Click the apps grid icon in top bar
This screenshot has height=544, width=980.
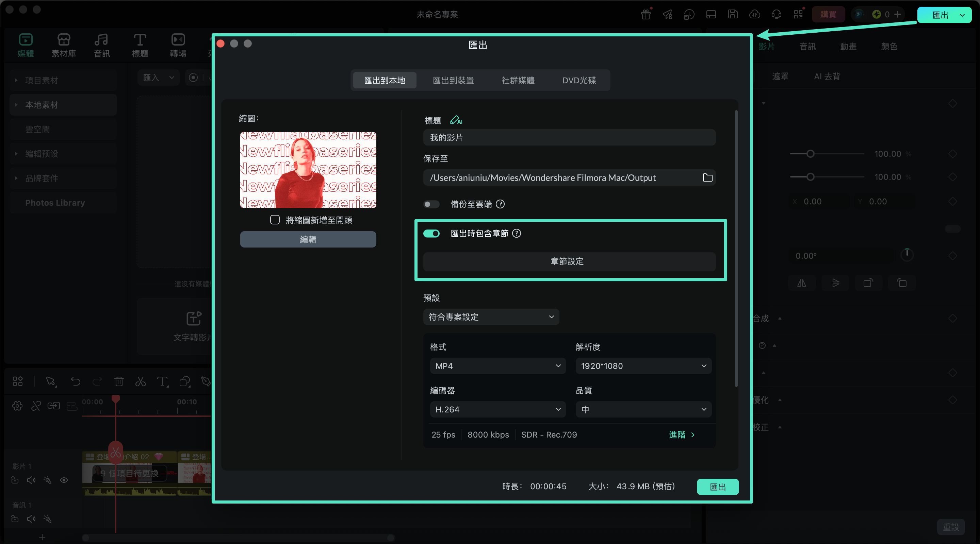coord(798,14)
